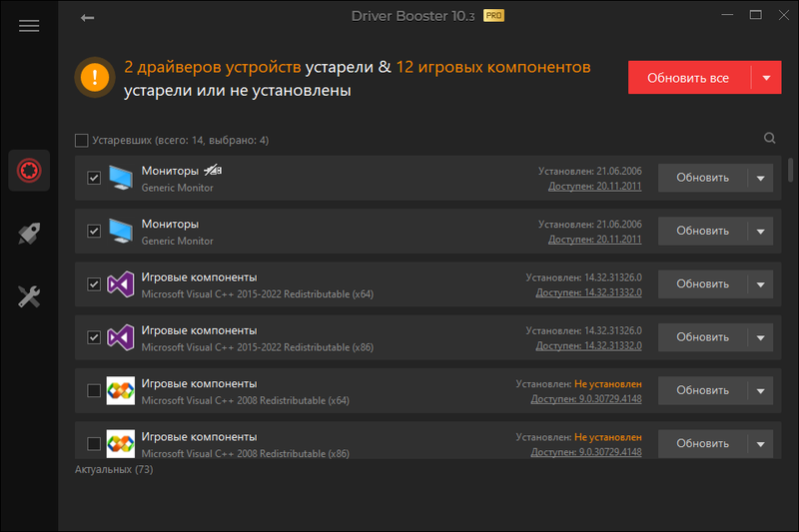
Task: Click the badge icon beside first Мониторы
Action: [213, 170]
